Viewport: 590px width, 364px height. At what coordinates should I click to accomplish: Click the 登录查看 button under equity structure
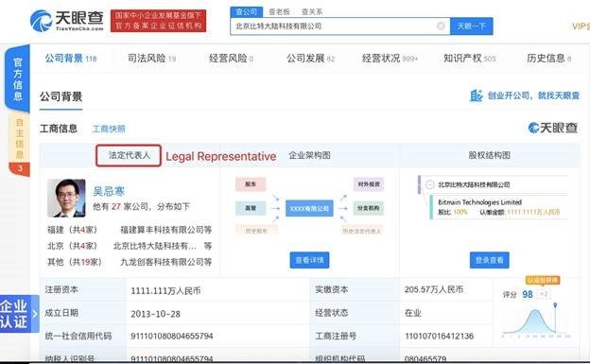[489, 260]
